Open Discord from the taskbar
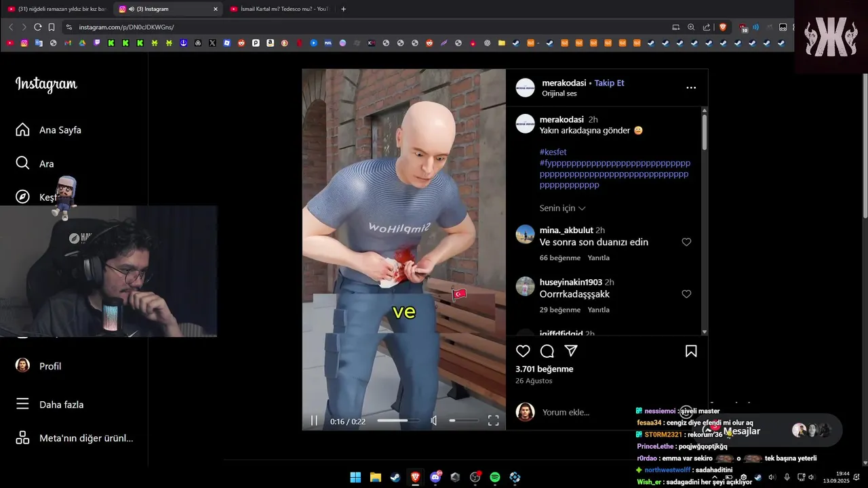Screen dimensions: 868x488 (435, 477)
